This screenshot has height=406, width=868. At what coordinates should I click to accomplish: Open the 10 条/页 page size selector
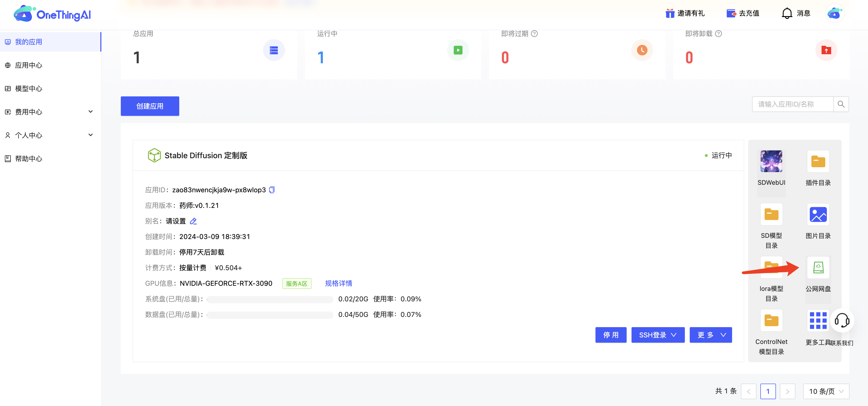(826, 391)
